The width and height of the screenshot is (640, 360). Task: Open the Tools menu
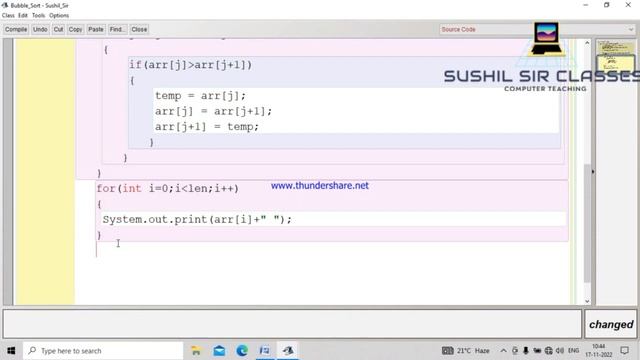(x=38, y=16)
